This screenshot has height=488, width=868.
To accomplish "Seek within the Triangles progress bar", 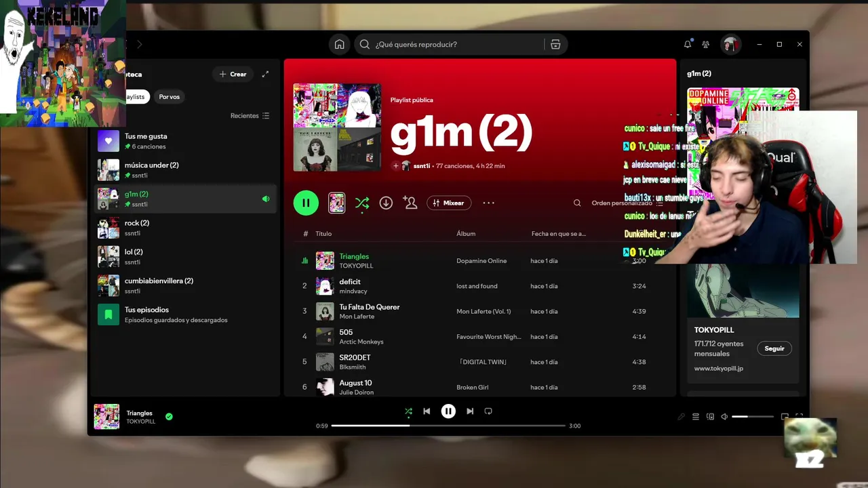I will pyautogui.click(x=448, y=426).
